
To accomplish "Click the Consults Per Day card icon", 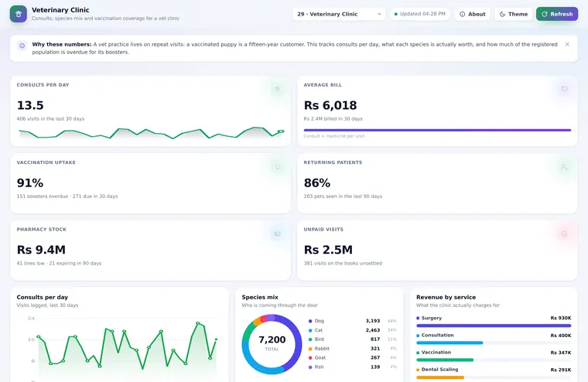I will tap(278, 89).
